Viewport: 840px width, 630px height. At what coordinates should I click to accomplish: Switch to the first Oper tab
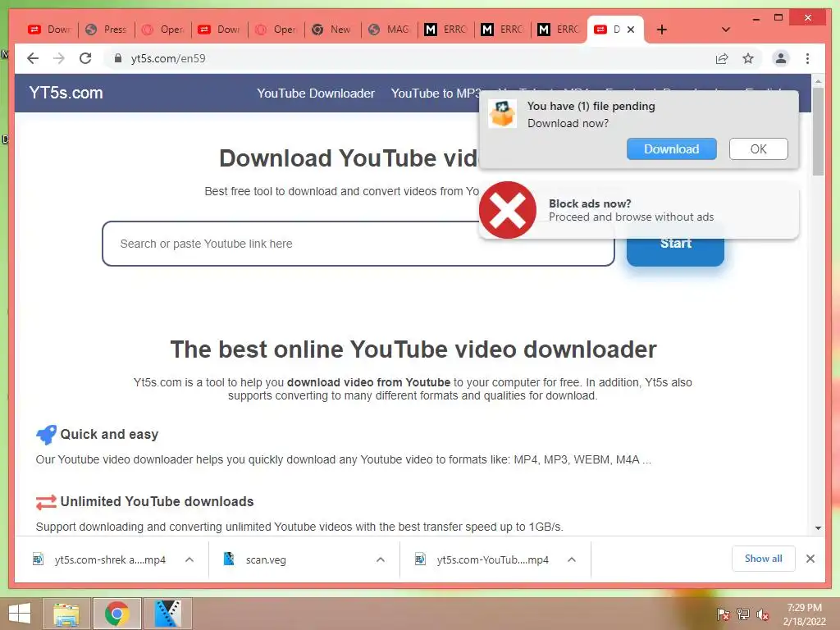(x=163, y=30)
